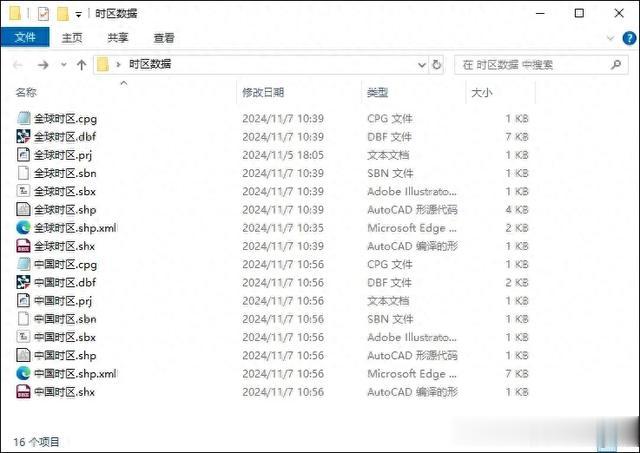Click the 中国时区.shx file icon

click(x=23, y=391)
